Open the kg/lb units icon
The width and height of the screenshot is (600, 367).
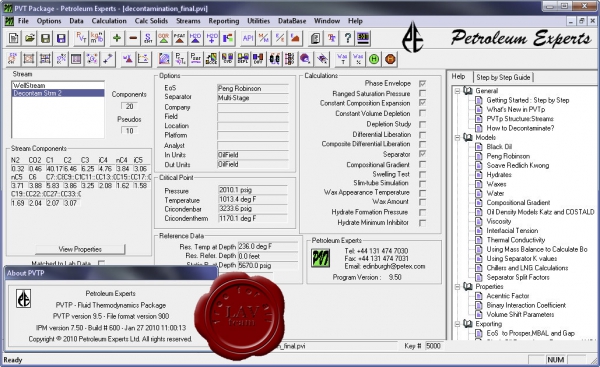97,38
